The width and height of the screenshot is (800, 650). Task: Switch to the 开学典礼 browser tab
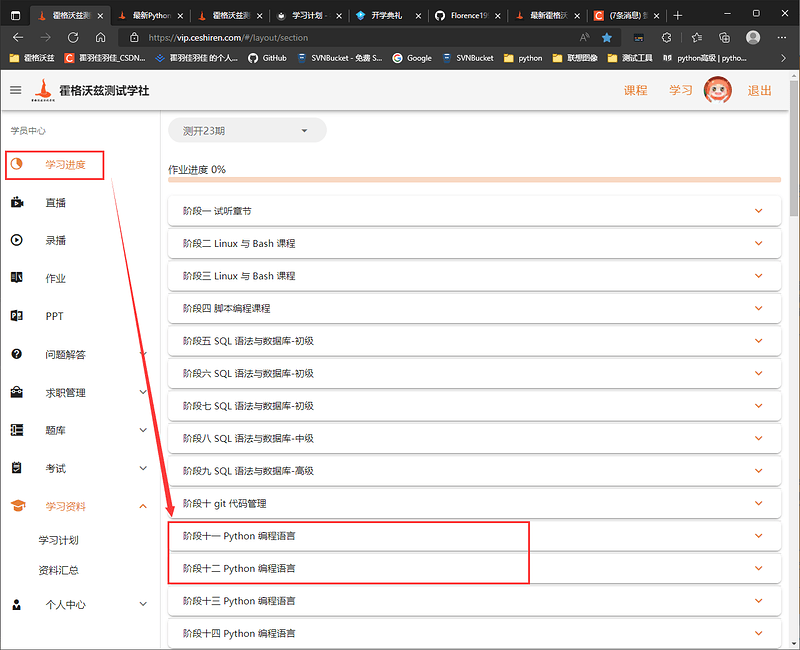pos(389,16)
